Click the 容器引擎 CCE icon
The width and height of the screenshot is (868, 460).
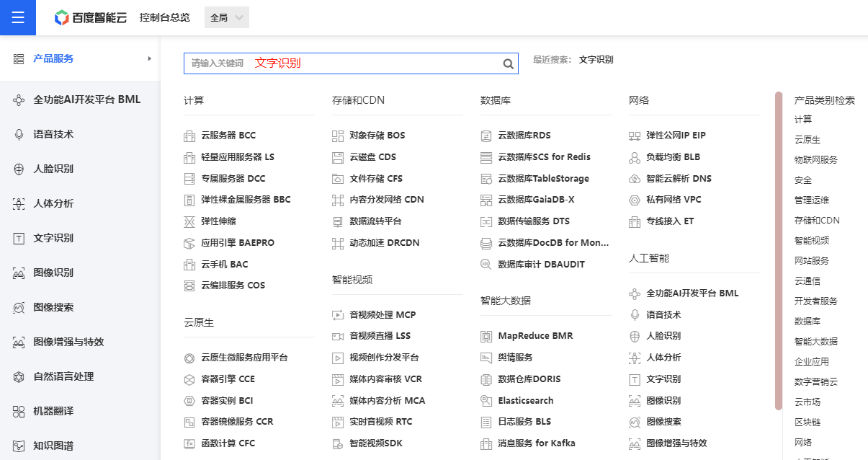pos(189,379)
